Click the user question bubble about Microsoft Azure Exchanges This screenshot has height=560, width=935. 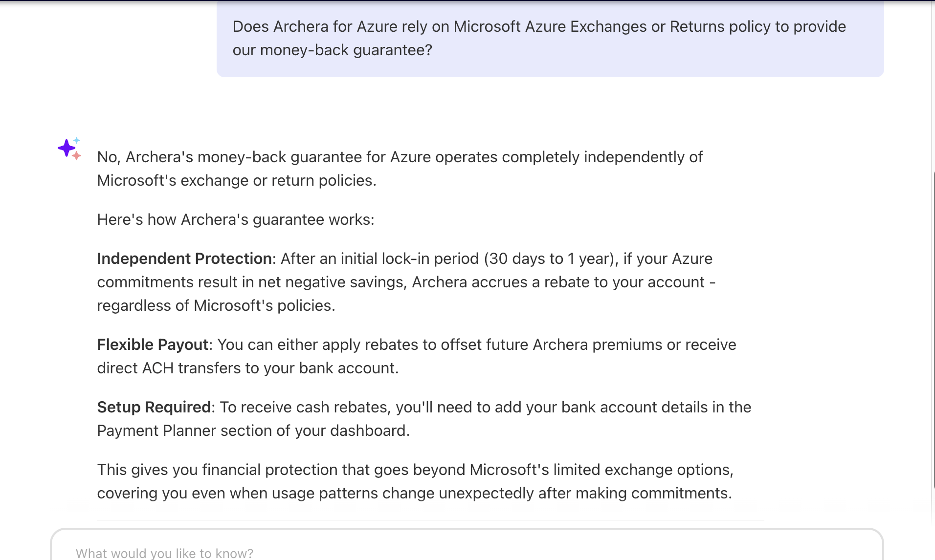pyautogui.click(x=550, y=38)
